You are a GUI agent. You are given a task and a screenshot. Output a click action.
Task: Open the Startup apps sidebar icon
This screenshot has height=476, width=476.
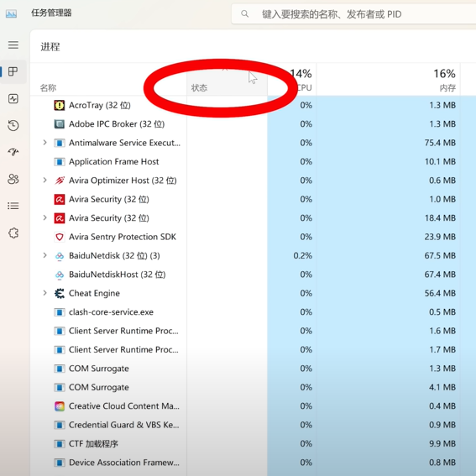tap(13, 152)
